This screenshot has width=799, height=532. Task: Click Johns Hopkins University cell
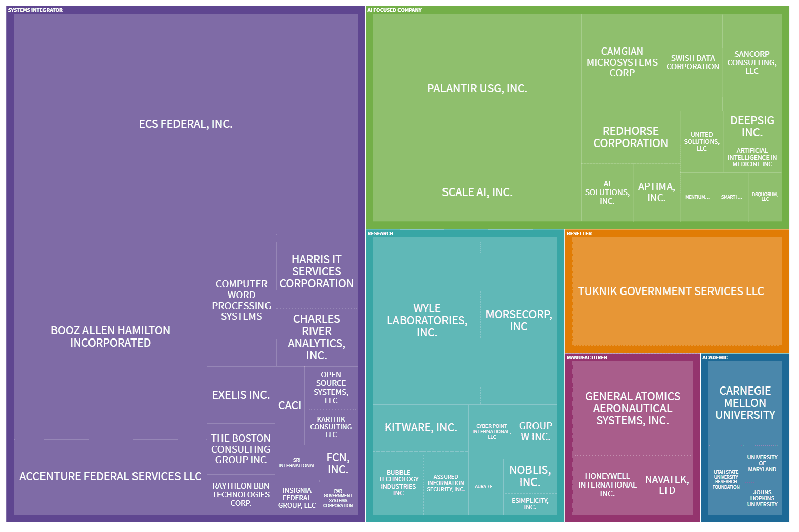pyautogui.click(x=762, y=498)
